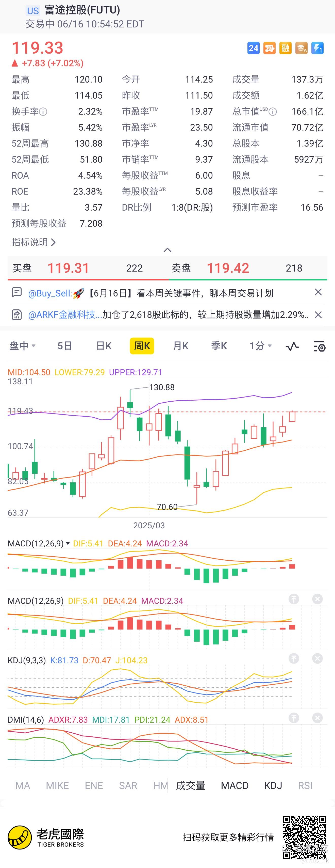Toggle the RSI sub-indicator

305,785
